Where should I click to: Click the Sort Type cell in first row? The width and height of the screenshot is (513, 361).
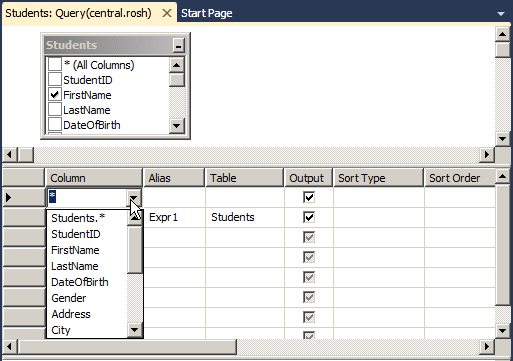(x=379, y=197)
